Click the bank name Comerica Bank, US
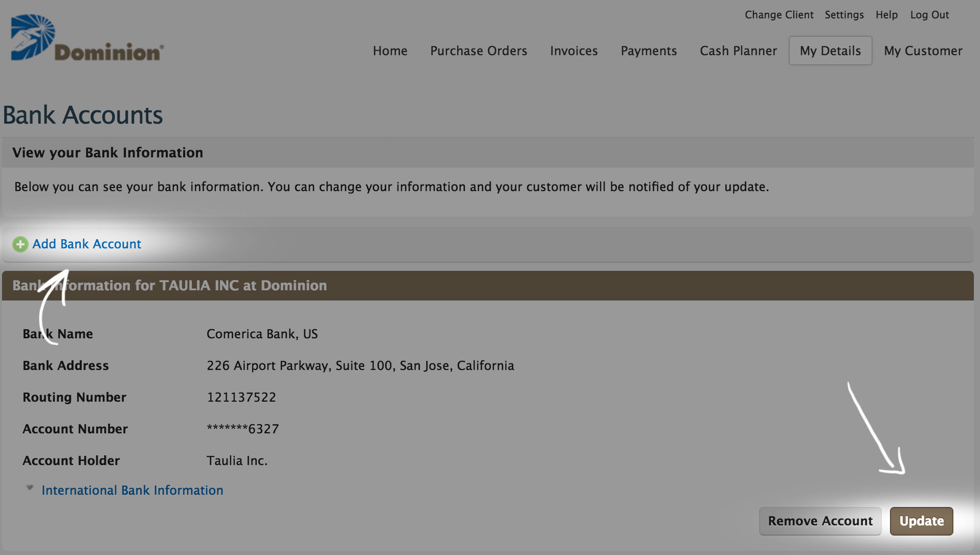The image size is (980, 555). [262, 334]
